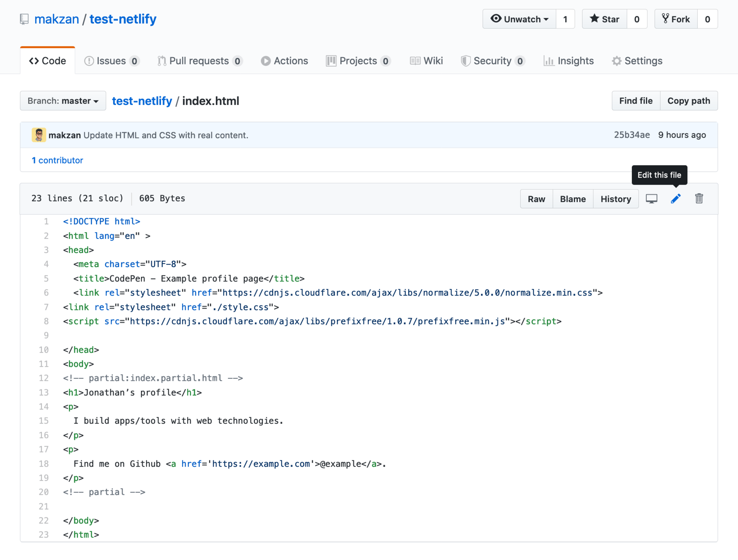Open the Raw file view

coord(536,199)
